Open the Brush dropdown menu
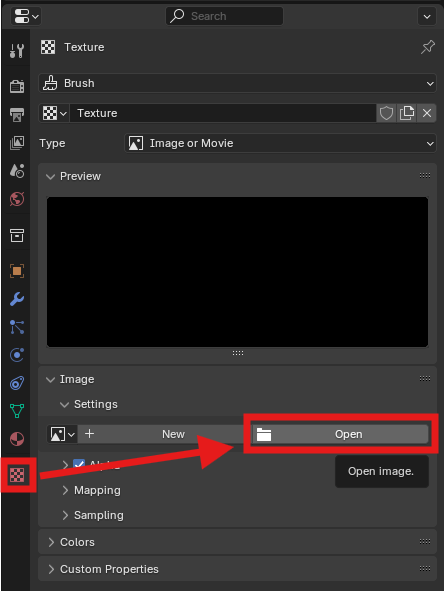 point(237,83)
